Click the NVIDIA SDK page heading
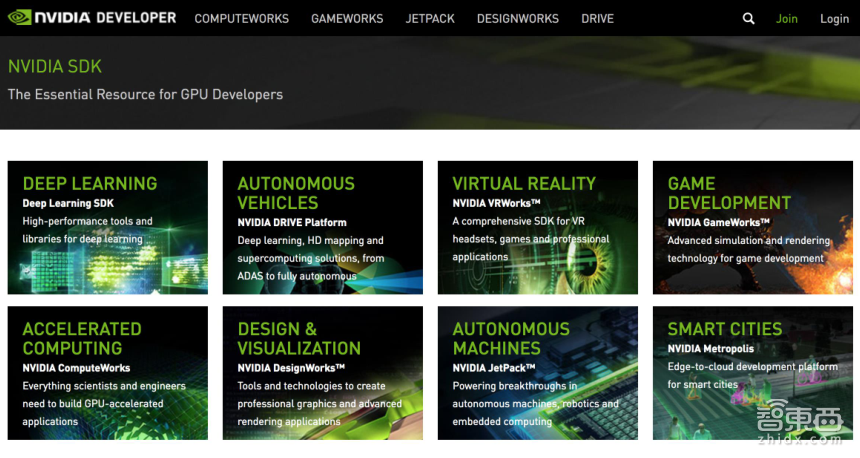The image size is (860, 458). [x=55, y=67]
